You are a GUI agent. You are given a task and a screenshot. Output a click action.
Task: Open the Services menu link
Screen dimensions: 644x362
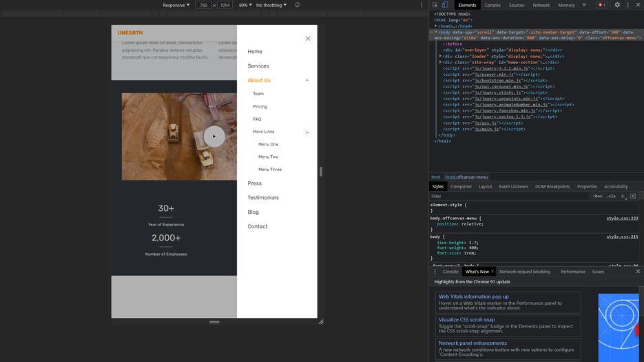click(258, 66)
